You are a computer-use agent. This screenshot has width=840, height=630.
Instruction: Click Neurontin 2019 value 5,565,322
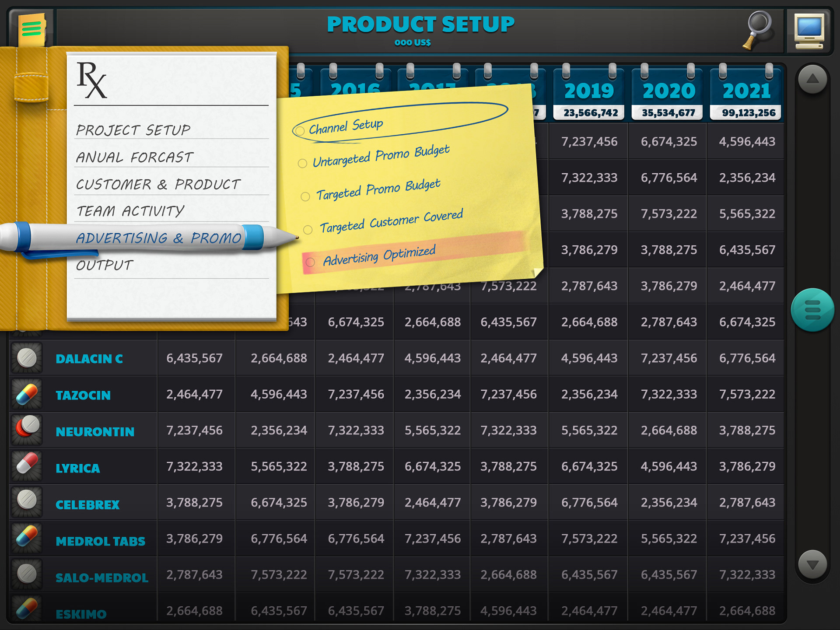pos(589,430)
